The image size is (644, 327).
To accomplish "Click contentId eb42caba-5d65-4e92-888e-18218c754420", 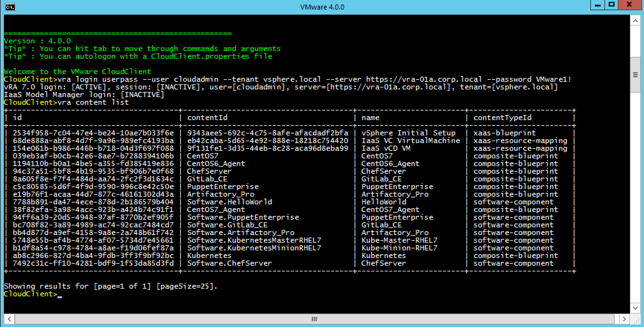I will 268,141.
